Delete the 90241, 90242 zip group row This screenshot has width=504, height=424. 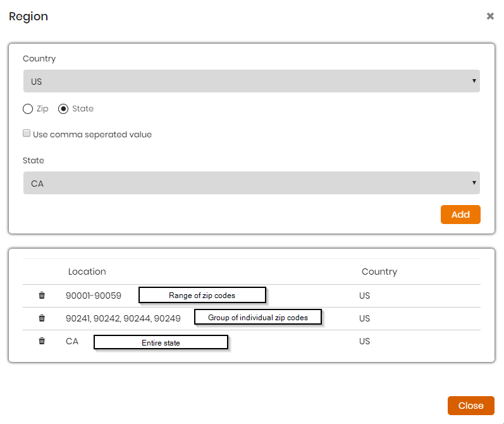(42, 318)
